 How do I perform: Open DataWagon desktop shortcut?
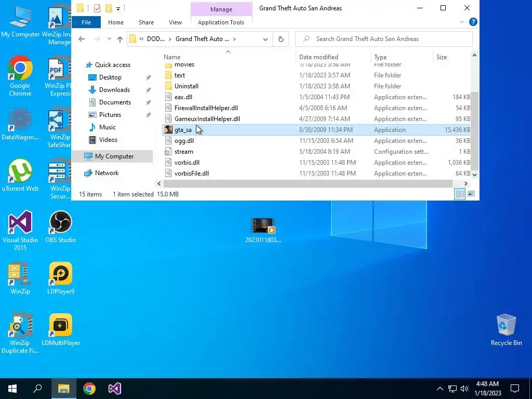click(x=20, y=124)
